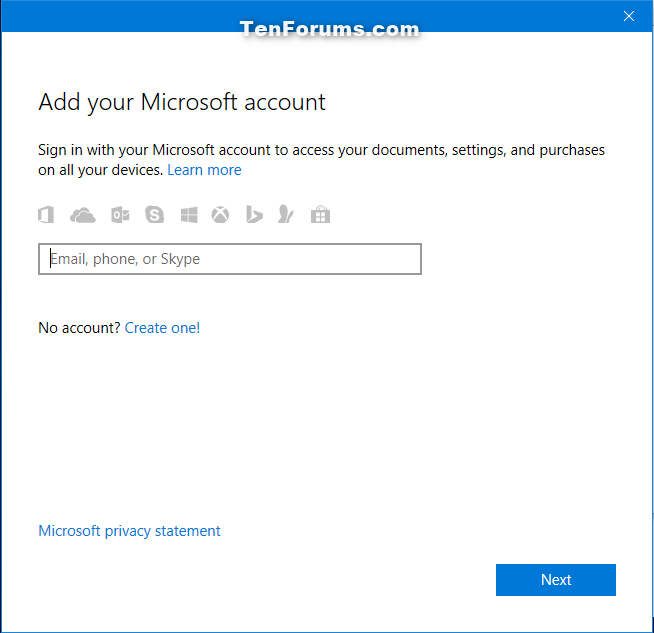Click the Office logo icon
The height and width of the screenshot is (633, 654).
point(46,215)
